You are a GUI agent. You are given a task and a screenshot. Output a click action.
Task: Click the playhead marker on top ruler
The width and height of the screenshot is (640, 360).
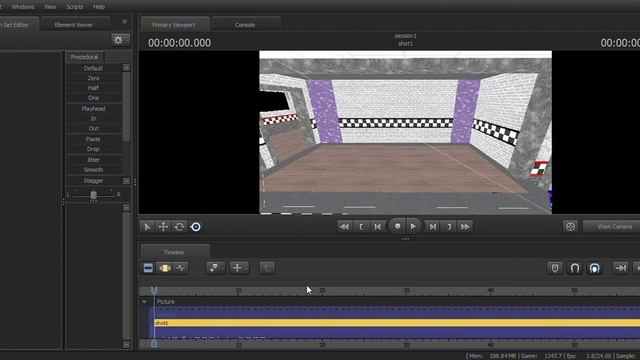tap(154, 291)
